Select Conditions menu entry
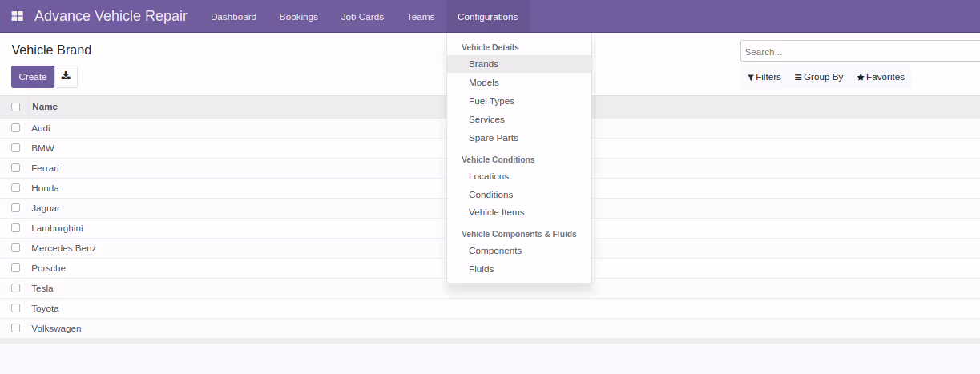 tap(519, 195)
